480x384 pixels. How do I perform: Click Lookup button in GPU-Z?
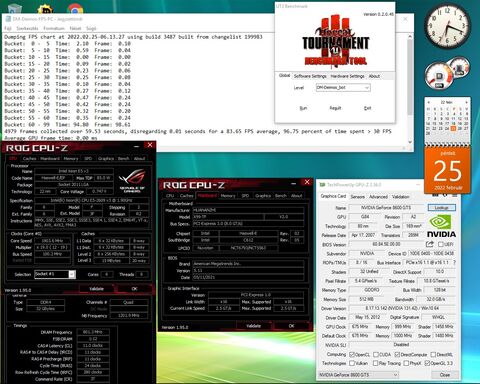tap(442, 208)
